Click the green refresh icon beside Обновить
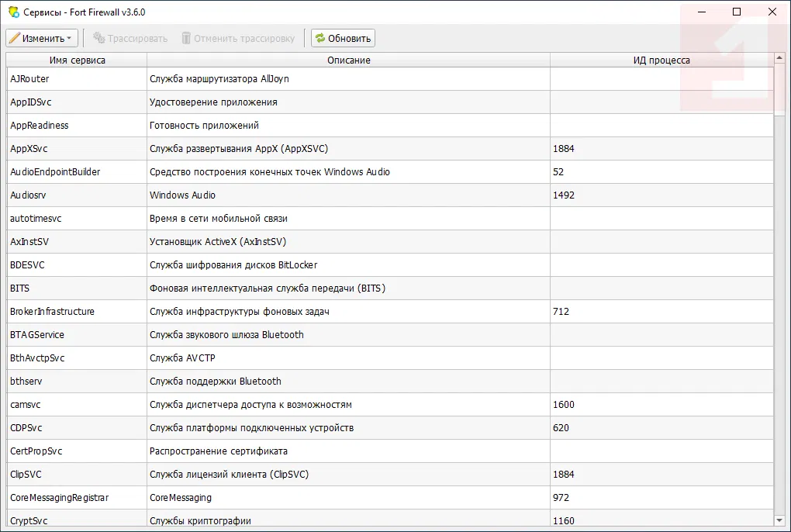 [x=320, y=38]
